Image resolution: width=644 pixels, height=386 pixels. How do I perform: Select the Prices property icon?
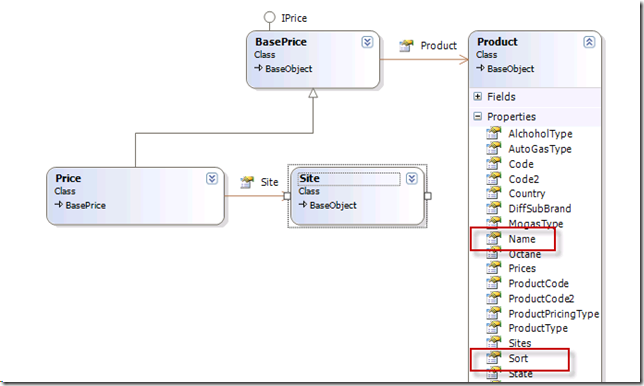click(x=494, y=268)
